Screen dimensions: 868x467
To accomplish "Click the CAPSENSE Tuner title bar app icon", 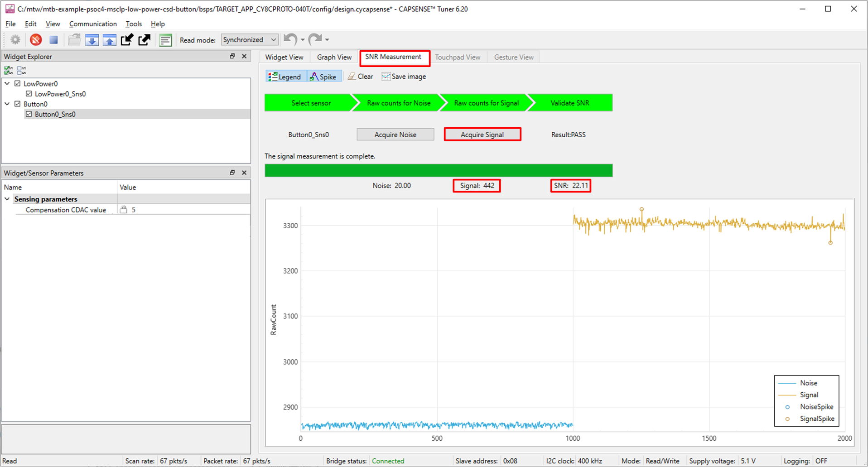I will pyautogui.click(x=10, y=9).
